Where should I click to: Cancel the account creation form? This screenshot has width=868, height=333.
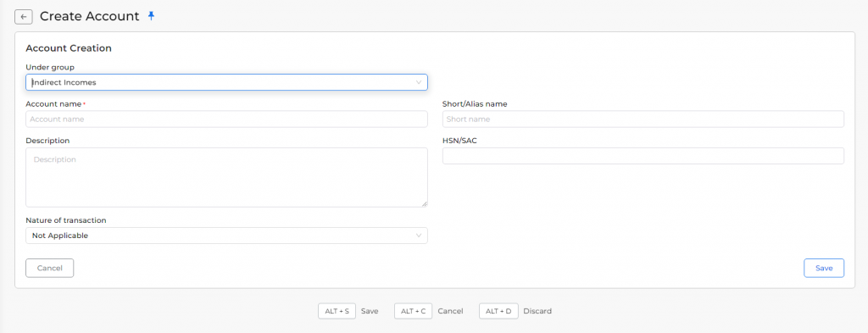50,268
